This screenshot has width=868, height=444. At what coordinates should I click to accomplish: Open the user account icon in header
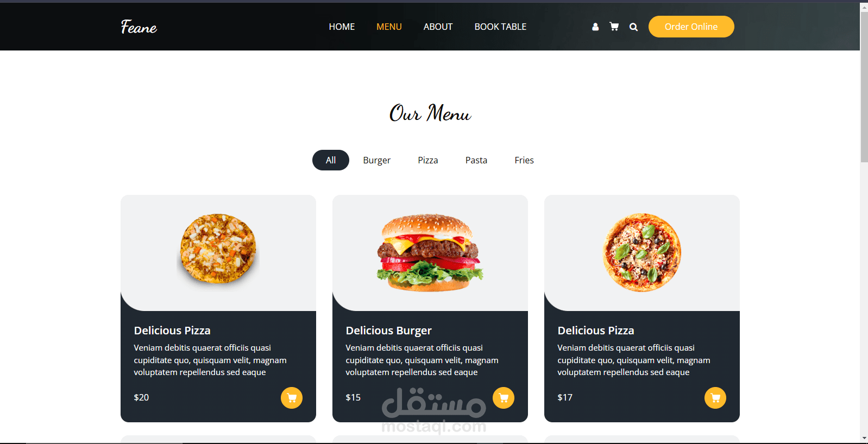pyautogui.click(x=595, y=27)
